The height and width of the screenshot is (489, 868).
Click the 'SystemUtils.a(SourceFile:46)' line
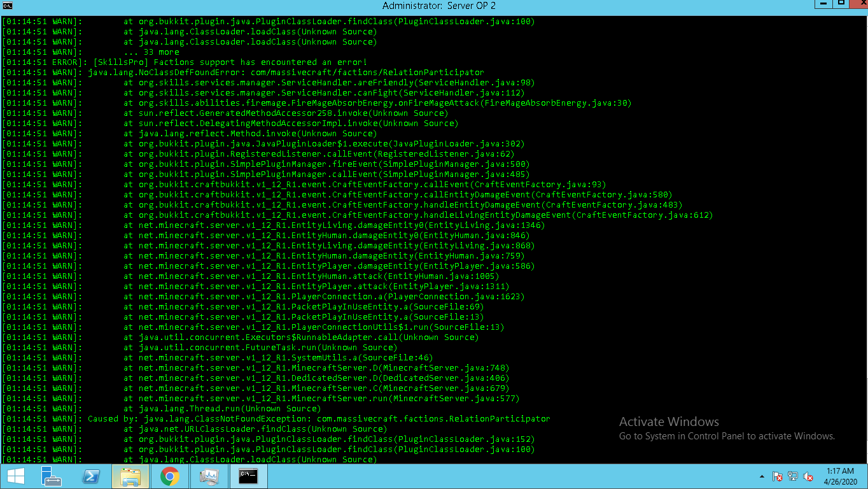pos(217,358)
